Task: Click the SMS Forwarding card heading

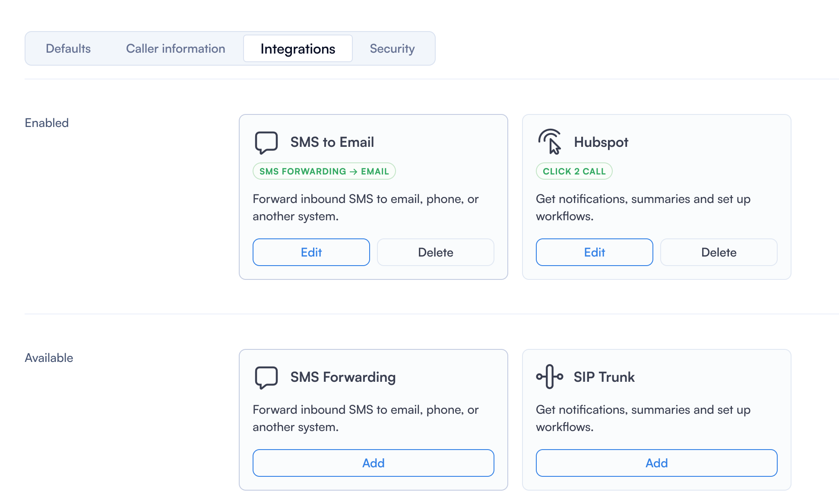Action: pyautogui.click(x=342, y=377)
